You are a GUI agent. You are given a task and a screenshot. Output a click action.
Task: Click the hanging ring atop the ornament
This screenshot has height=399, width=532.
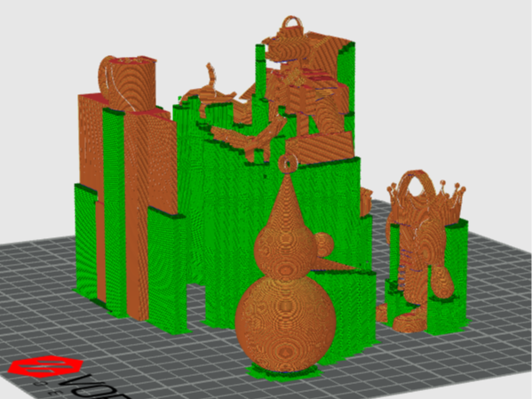pos(288,164)
